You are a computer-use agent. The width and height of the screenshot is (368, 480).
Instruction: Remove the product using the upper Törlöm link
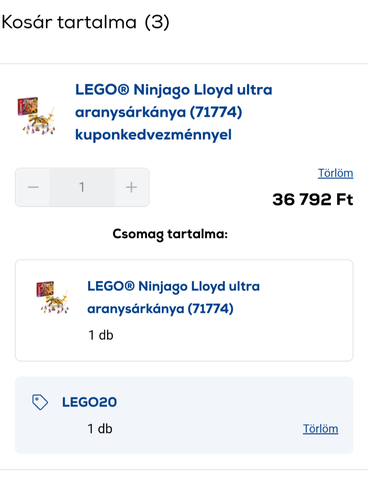pos(335,173)
